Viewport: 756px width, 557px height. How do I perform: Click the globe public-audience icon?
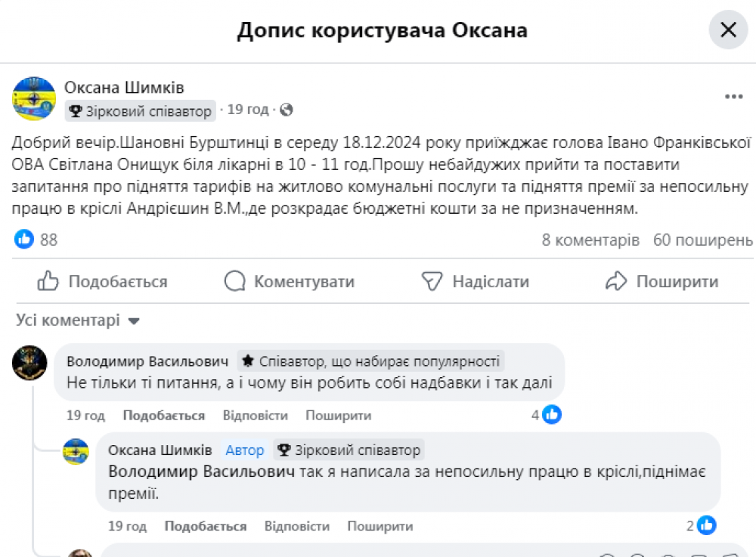pos(286,110)
